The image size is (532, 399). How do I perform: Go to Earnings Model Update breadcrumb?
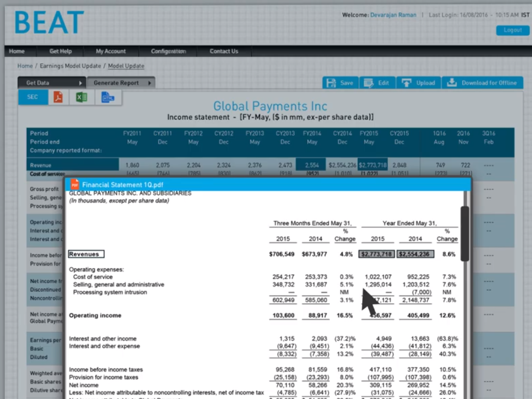pyautogui.click(x=70, y=66)
